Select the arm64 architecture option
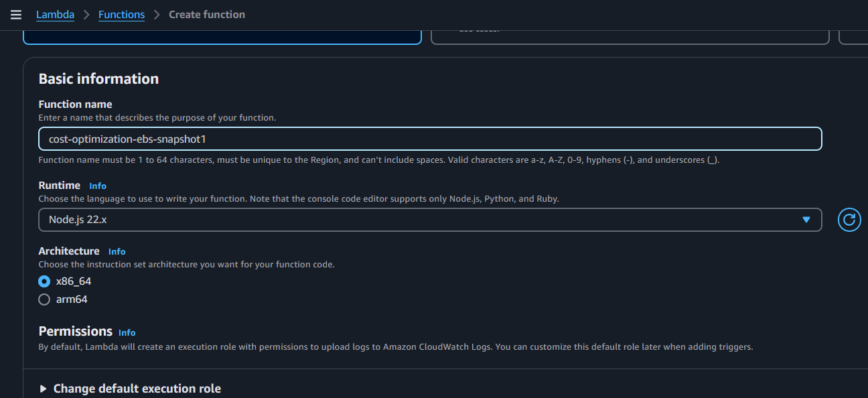This screenshot has height=398, width=868. [63, 300]
